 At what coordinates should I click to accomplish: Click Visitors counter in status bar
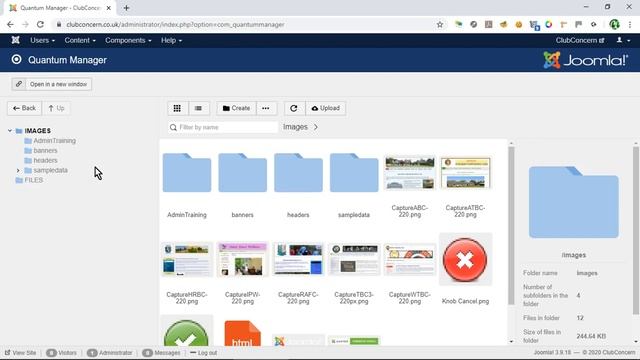click(x=61, y=353)
